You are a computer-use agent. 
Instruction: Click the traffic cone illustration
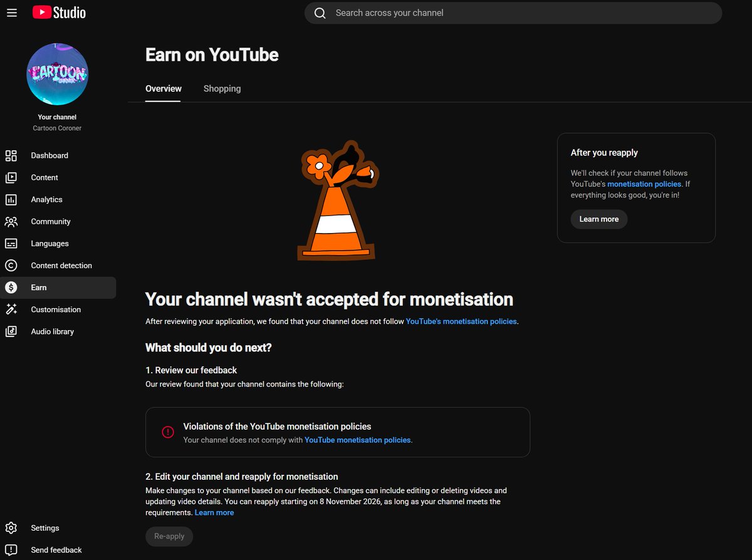pos(338,202)
